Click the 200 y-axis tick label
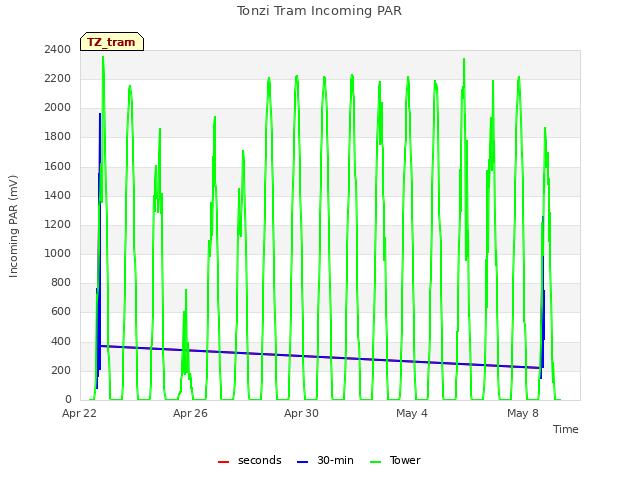This screenshot has height=480, width=640. (x=61, y=370)
